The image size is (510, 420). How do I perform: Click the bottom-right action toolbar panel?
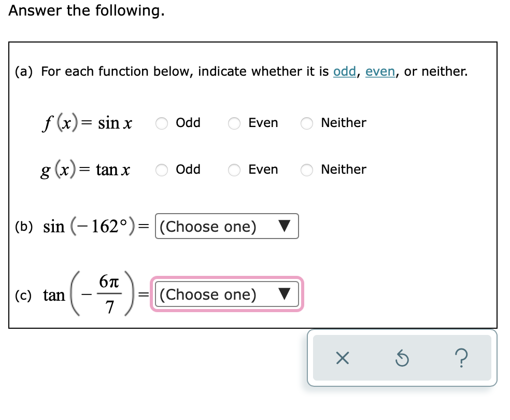402,359
